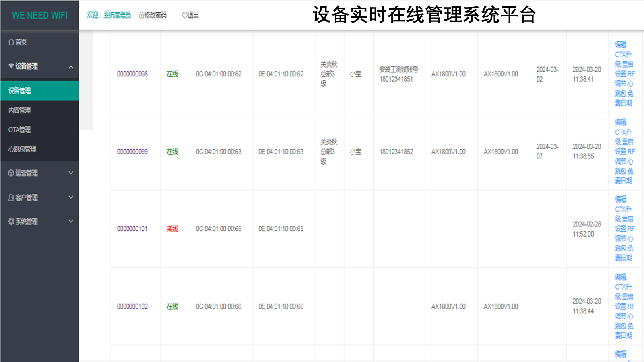This screenshot has width=644, height=362.
Task: Select MAC address 0C:04:01:00:00:62
Action: click(x=219, y=74)
